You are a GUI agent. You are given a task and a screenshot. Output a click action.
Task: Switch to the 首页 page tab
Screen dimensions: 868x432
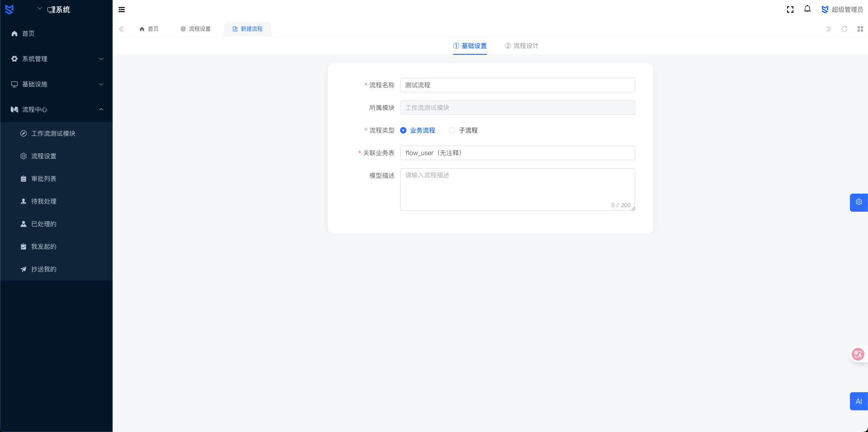[x=149, y=29]
